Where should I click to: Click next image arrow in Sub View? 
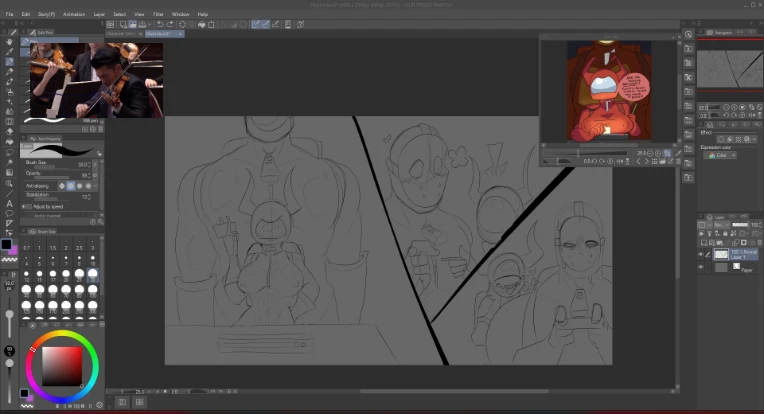point(647,161)
